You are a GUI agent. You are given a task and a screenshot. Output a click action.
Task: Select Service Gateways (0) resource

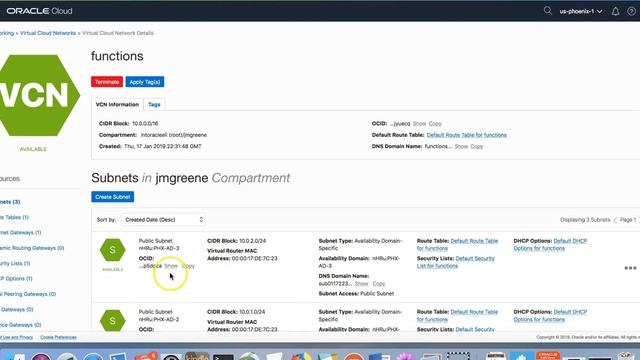click(x=20, y=325)
